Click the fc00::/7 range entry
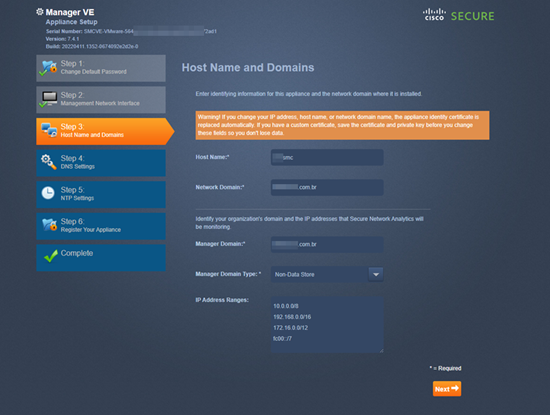This screenshot has width=550, height=415. [282, 339]
